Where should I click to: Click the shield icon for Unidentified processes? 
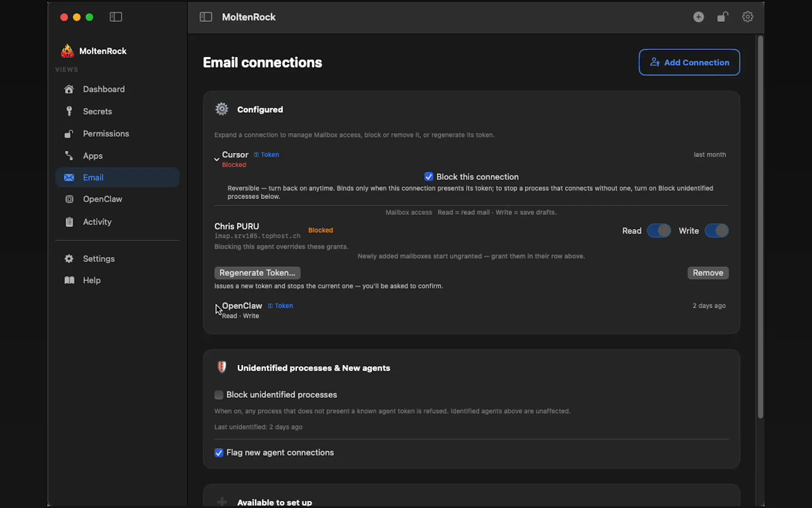click(x=222, y=367)
